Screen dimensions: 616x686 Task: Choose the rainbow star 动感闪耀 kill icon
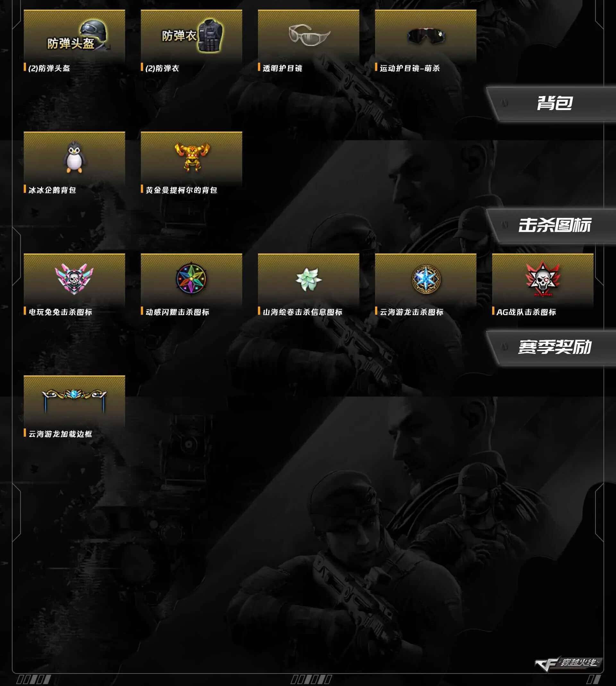tap(191, 279)
